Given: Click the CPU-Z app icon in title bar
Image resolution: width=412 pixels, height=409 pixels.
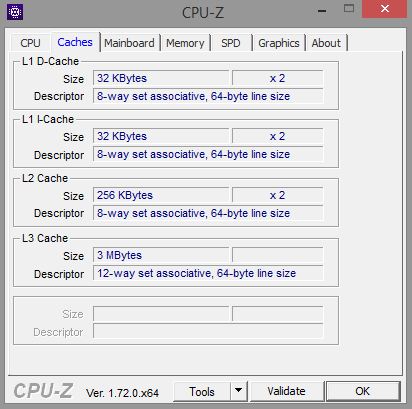Looking at the screenshot, I should click(15, 12).
